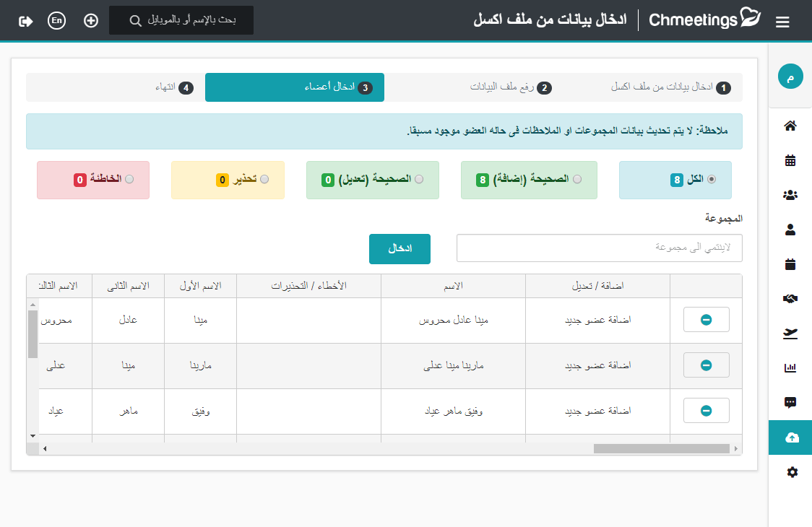Select the الكل radio filter
The image size is (812, 527).
[712, 179]
